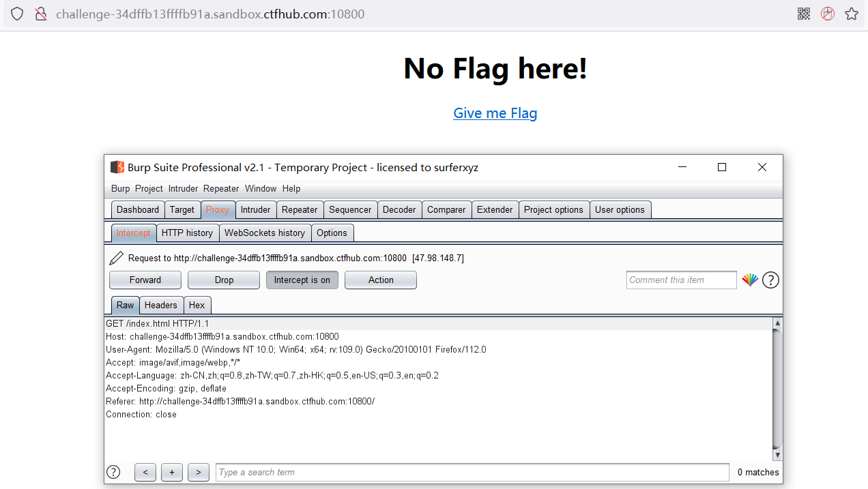Open the Burp menu
Screen dimensions: 868x489
(120, 188)
